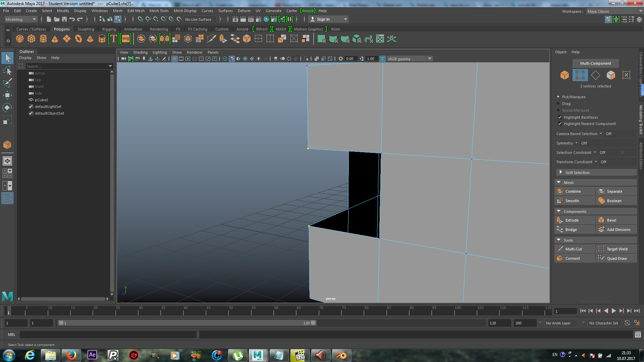
Task: Select pCube1 in the Outliner
Action: [x=41, y=100]
